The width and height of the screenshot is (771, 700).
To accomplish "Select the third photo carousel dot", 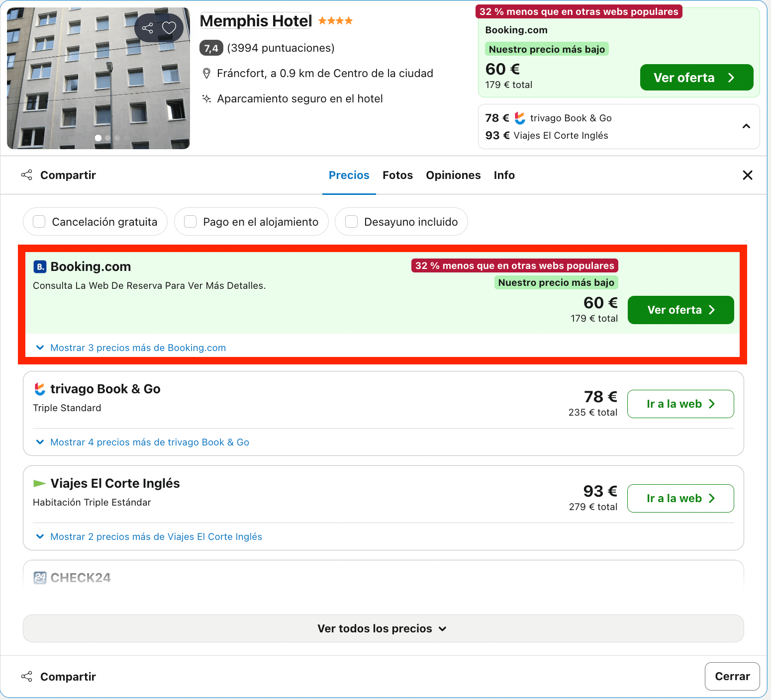I will 117,138.
